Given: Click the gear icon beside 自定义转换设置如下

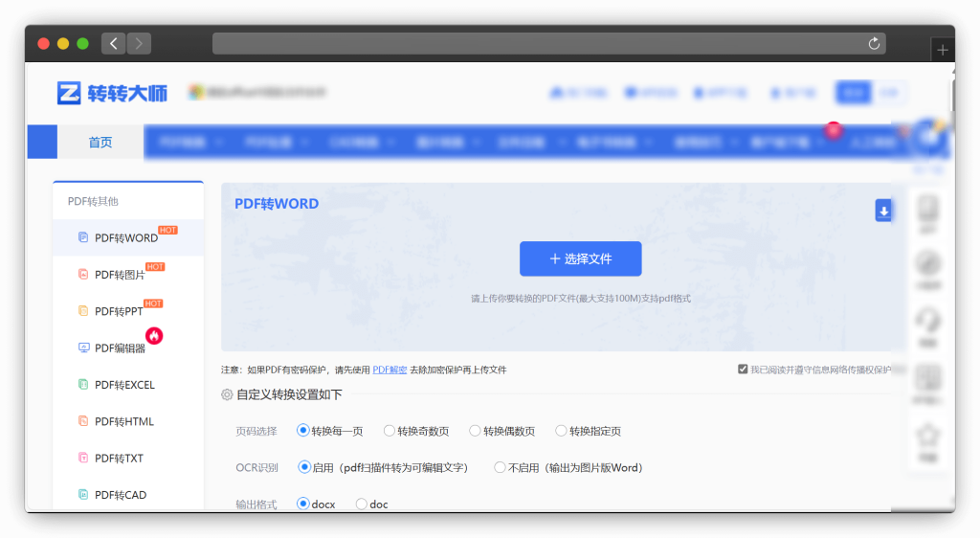Looking at the screenshot, I should tap(227, 395).
